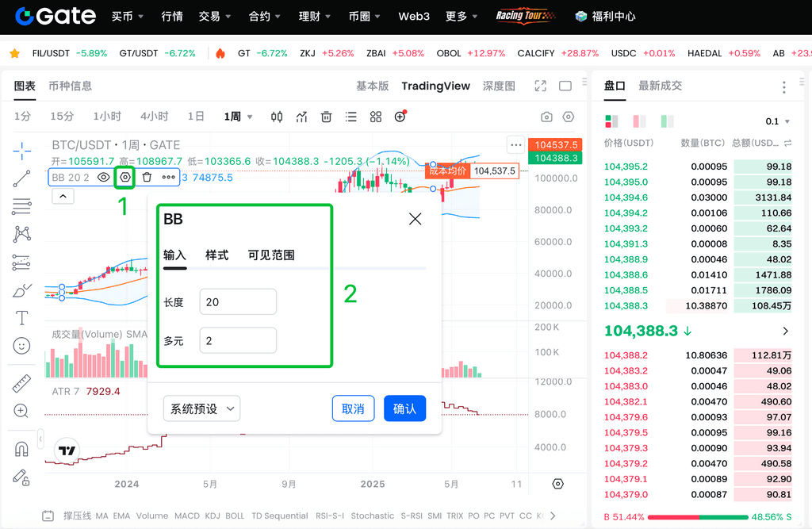The height and width of the screenshot is (529, 812).
Task: Open order book 0.1 precision dropdown
Action: 777,121
